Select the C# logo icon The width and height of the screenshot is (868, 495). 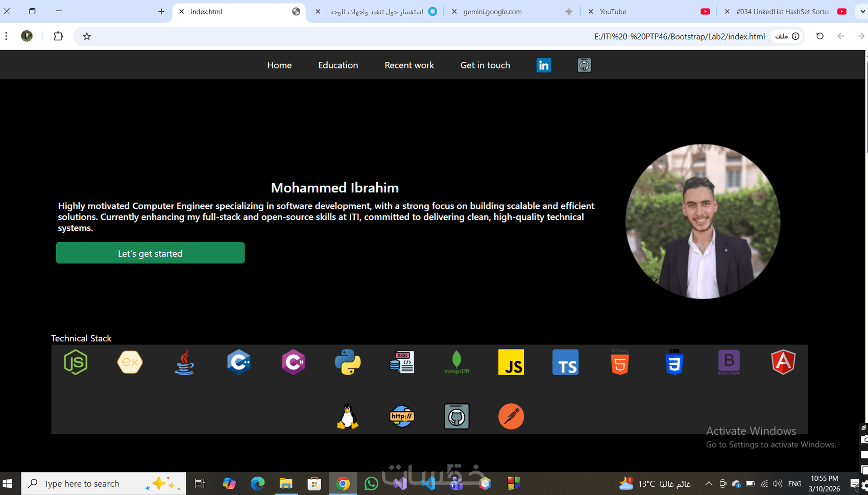(293, 362)
